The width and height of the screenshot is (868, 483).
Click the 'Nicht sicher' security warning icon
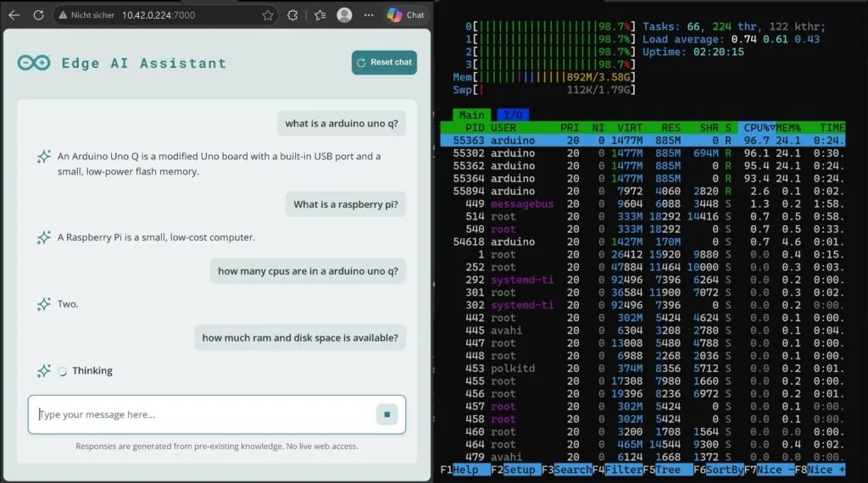[63, 15]
